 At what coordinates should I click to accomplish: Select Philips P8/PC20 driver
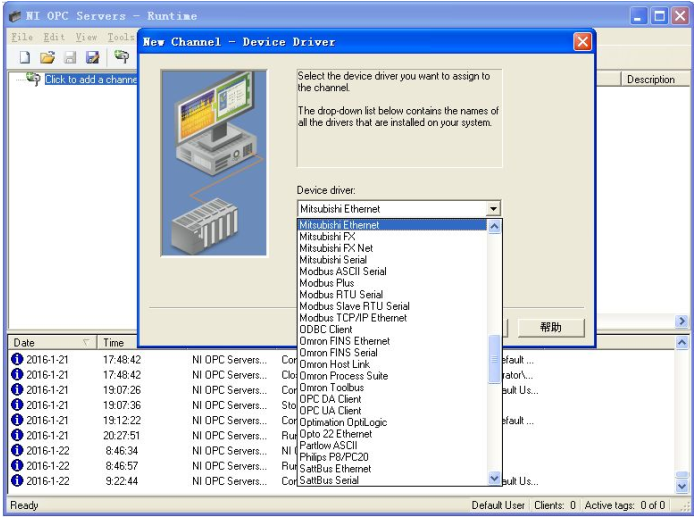392,457
